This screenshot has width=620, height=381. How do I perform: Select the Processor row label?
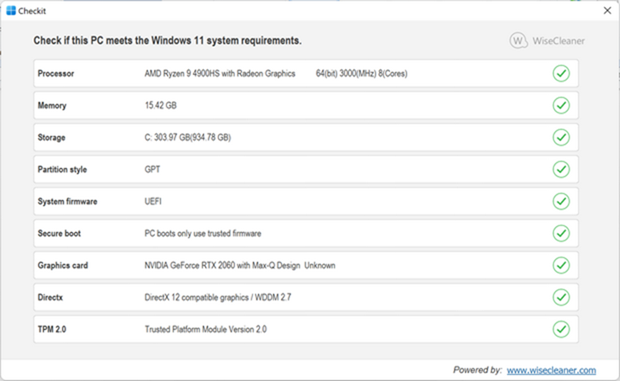click(56, 74)
